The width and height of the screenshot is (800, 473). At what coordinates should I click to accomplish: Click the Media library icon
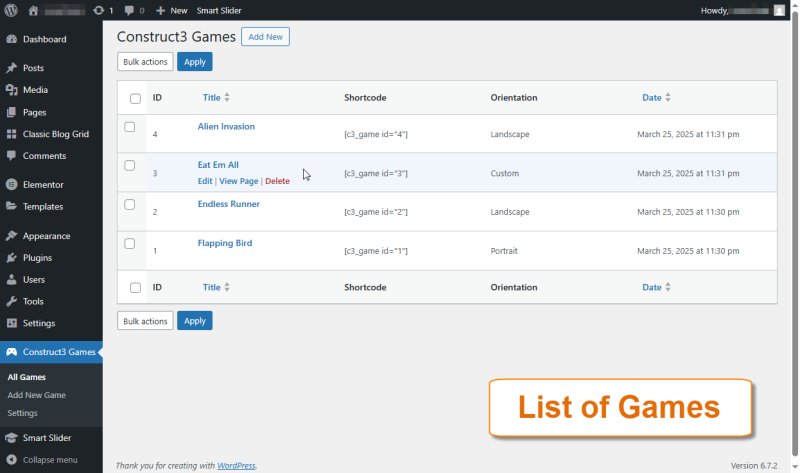tap(12, 90)
